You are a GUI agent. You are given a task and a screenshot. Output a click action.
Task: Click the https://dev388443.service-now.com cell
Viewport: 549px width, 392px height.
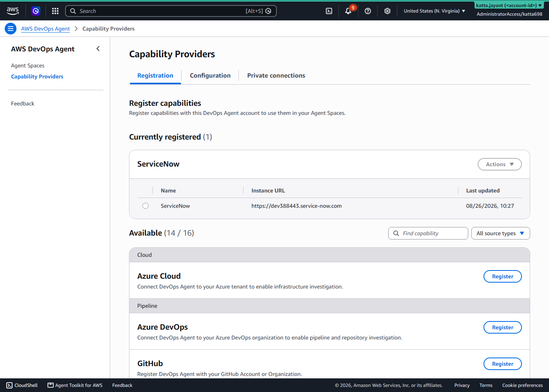[x=296, y=206]
